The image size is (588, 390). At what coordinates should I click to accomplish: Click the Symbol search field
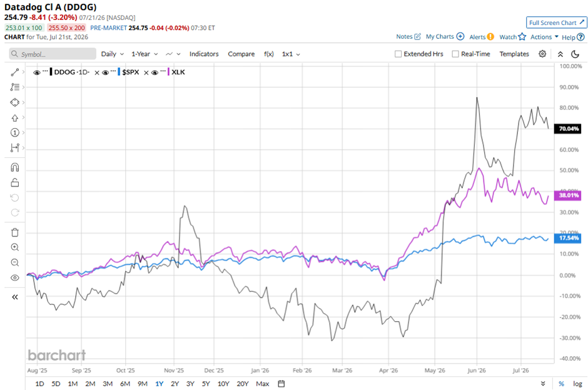53,54
